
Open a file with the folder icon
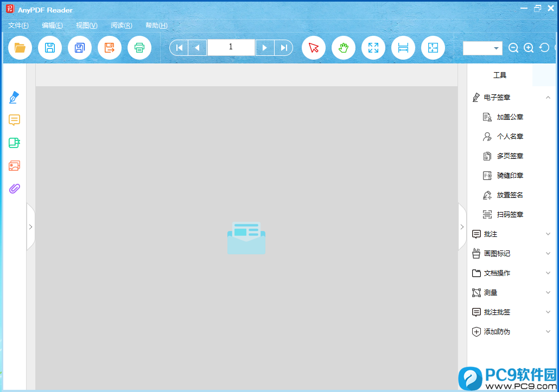click(20, 48)
